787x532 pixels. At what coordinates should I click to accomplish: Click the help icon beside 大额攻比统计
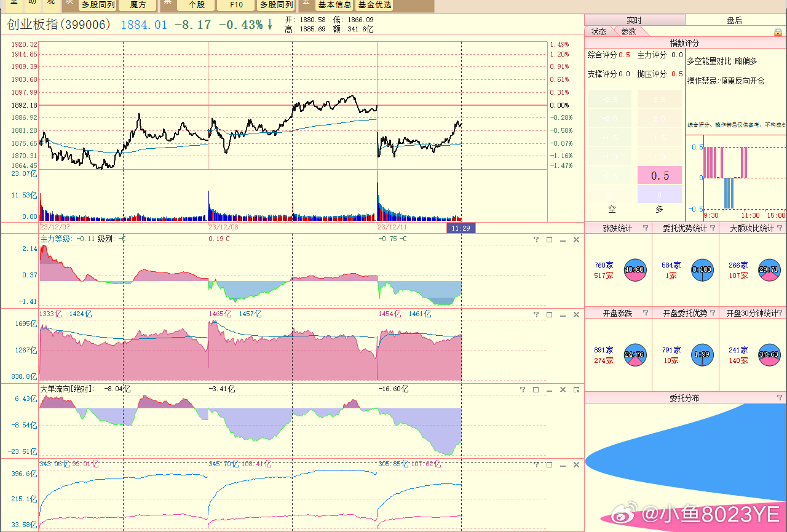pyautogui.click(x=781, y=228)
